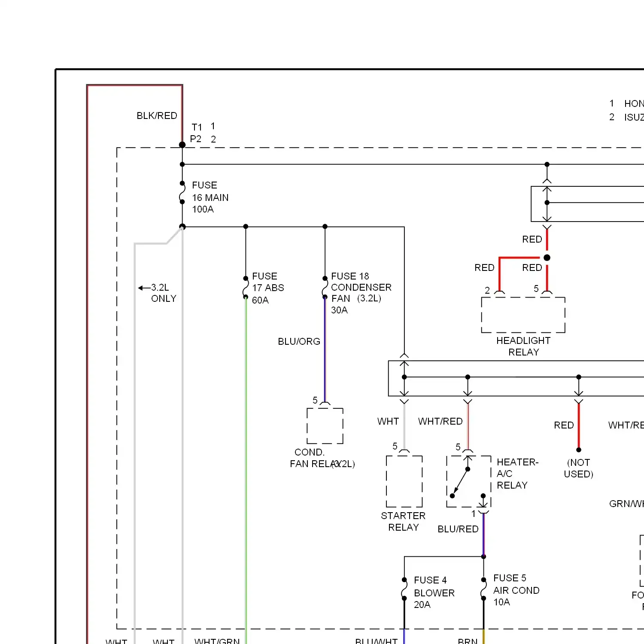The image size is (644, 644).
Task: Select the WHT label above Starter Relay
Action: coord(388,421)
